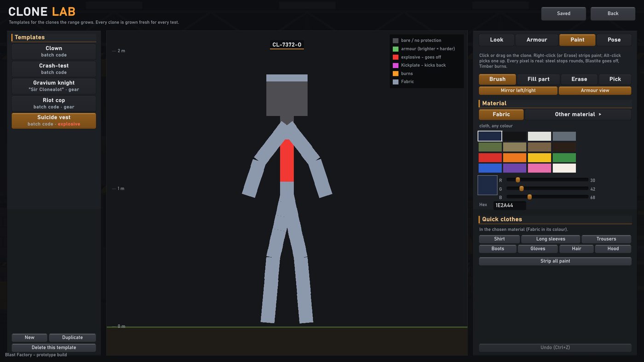
Task: Toggle Mirror left/right
Action: [x=518, y=91]
